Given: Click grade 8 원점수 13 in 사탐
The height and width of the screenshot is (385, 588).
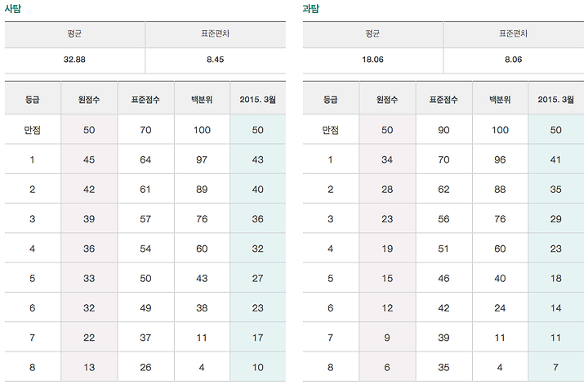Looking at the screenshot, I should pyautogui.click(x=89, y=367).
